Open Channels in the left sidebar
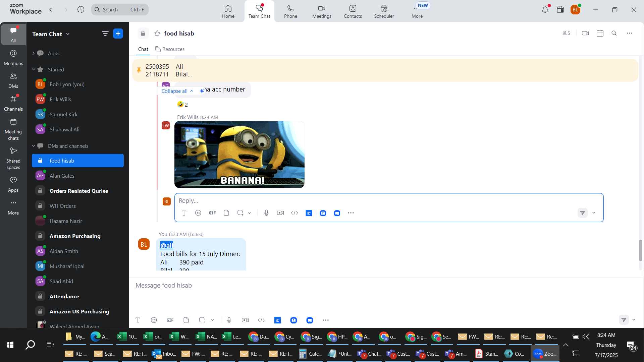This screenshot has width=644, height=362. [13, 103]
